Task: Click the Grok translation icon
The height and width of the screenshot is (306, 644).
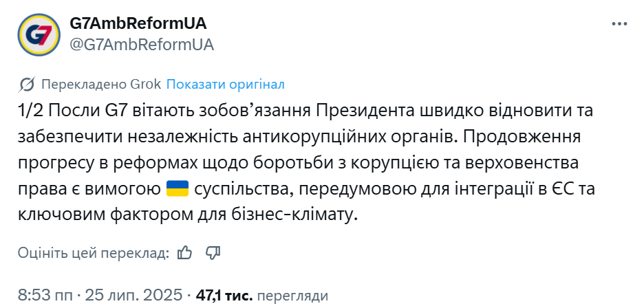Action: [28, 85]
